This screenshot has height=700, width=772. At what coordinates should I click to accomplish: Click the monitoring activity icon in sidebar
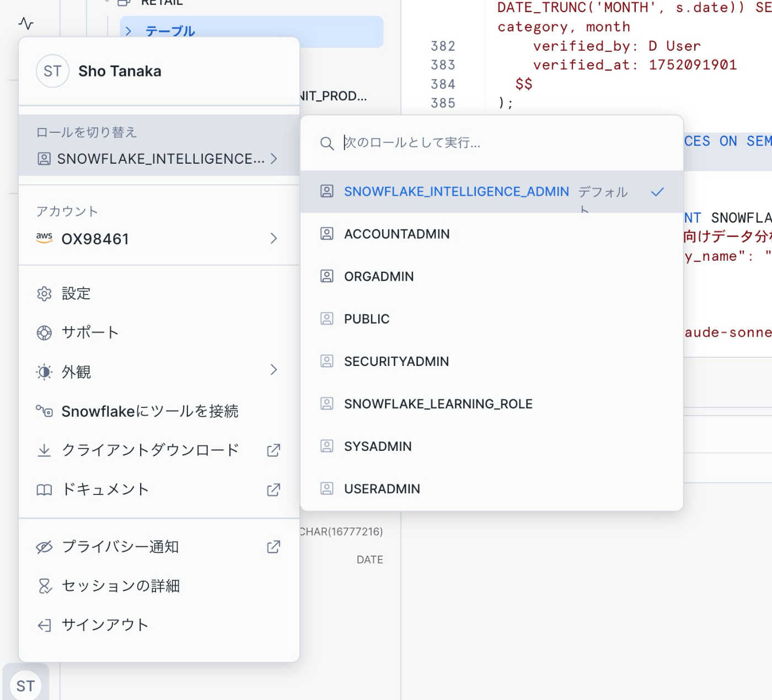pos(26,23)
